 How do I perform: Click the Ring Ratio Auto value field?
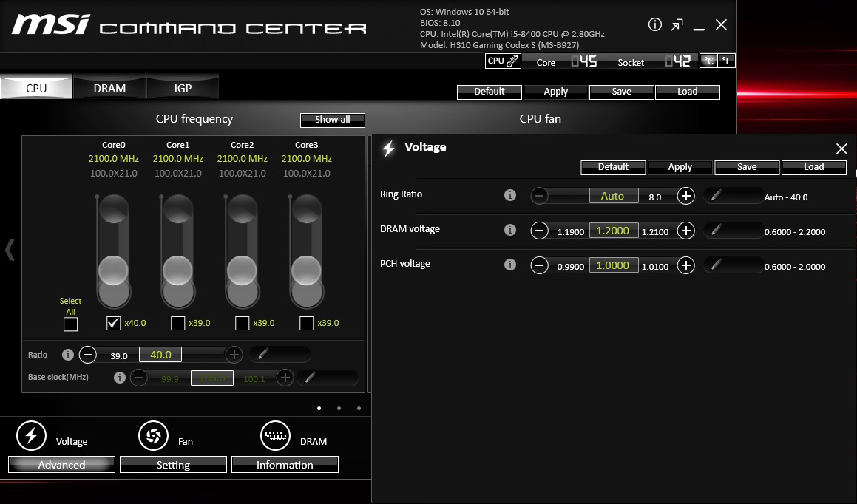coord(613,196)
